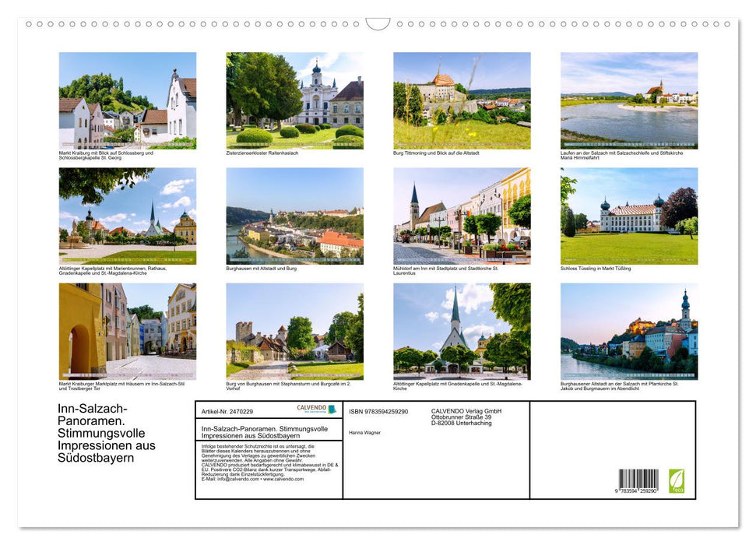Click caption 'Burg Tittmoning und Blick auf die Altstadt'
This screenshot has height=545, width=756.
pyautogui.click(x=436, y=153)
